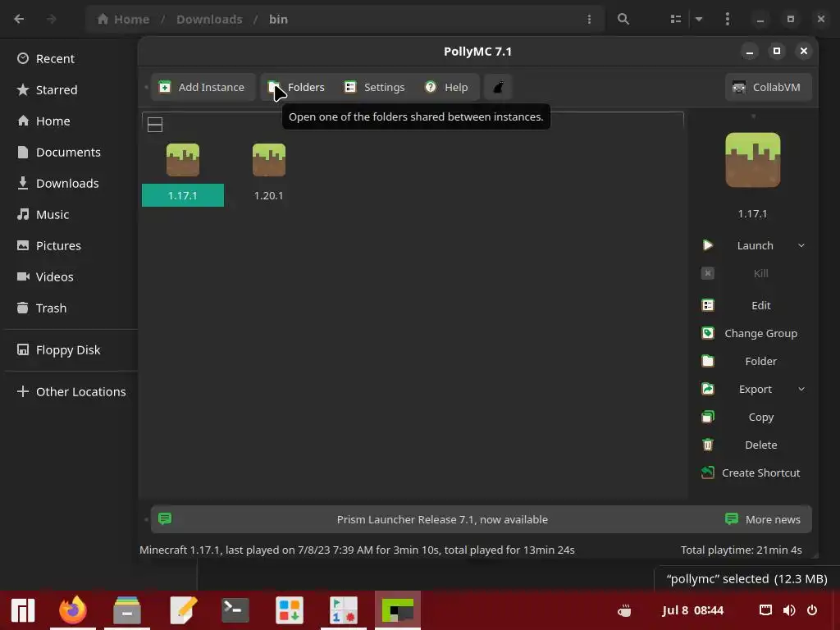Image resolution: width=840 pixels, height=630 pixels.
Task: Click the instance name label 1.17.1 in the side panel
Action: click(x=753, y=214)
